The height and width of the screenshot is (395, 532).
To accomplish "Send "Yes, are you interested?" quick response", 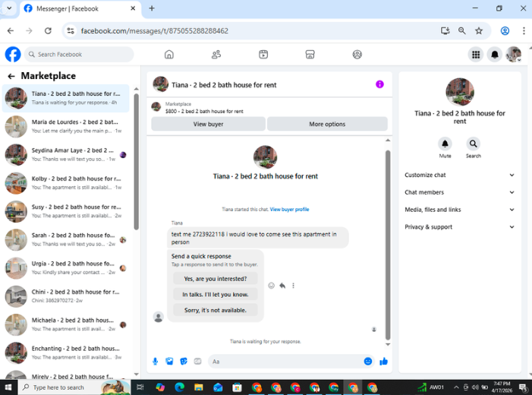I will tap(215, 279).
